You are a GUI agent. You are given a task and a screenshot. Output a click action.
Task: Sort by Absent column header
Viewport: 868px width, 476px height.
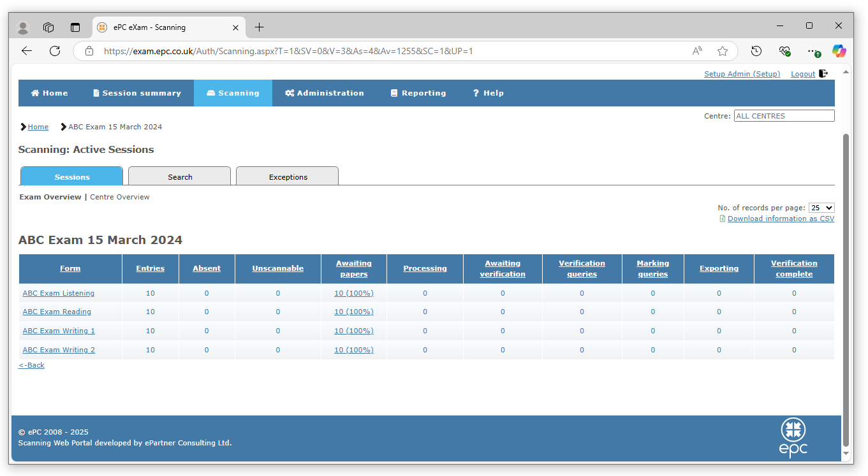click(x=207, y=268)
